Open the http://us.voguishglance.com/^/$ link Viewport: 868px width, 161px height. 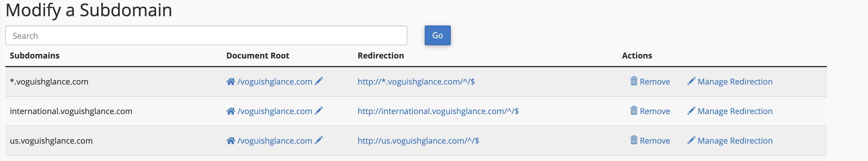point(418,141)
